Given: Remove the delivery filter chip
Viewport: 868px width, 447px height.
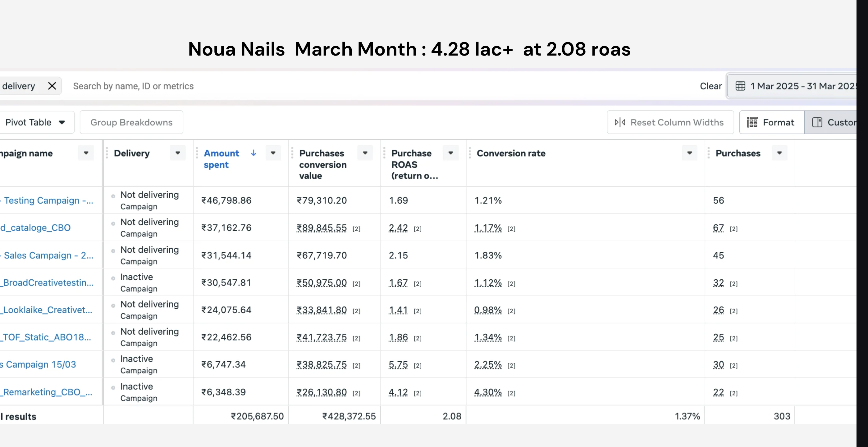Looking at the screenshot, I should pyautogui.click(x=52, y=86).
